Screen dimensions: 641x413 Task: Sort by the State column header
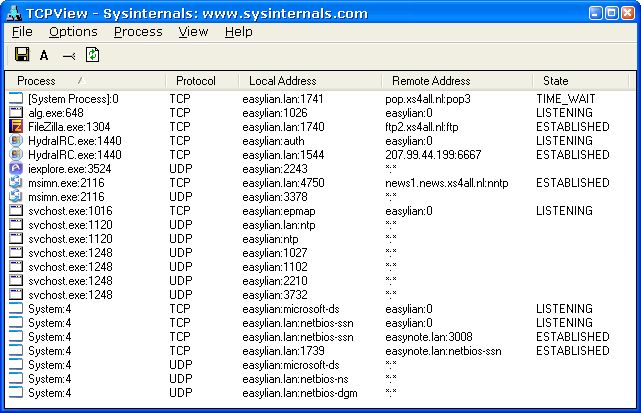[580, 81]
